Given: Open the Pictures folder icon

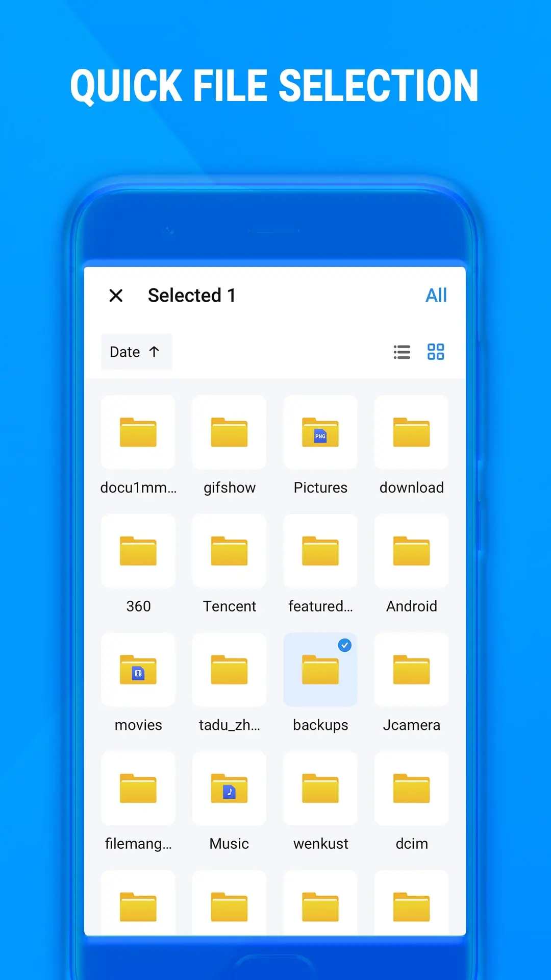Looking at the screenshot, I should pyautogui.click(x=320, y=432).
